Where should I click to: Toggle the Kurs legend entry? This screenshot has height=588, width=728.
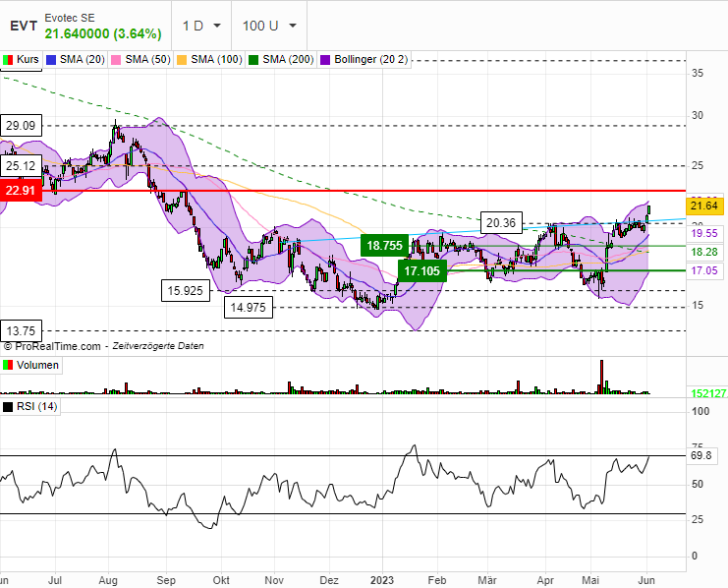coord(22,60)
